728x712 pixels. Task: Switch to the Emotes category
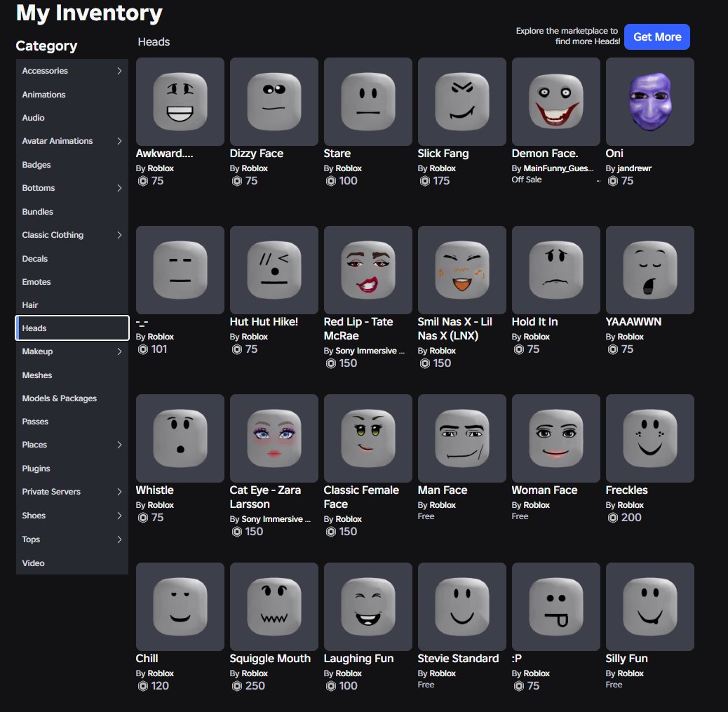[x=72, y=282]
